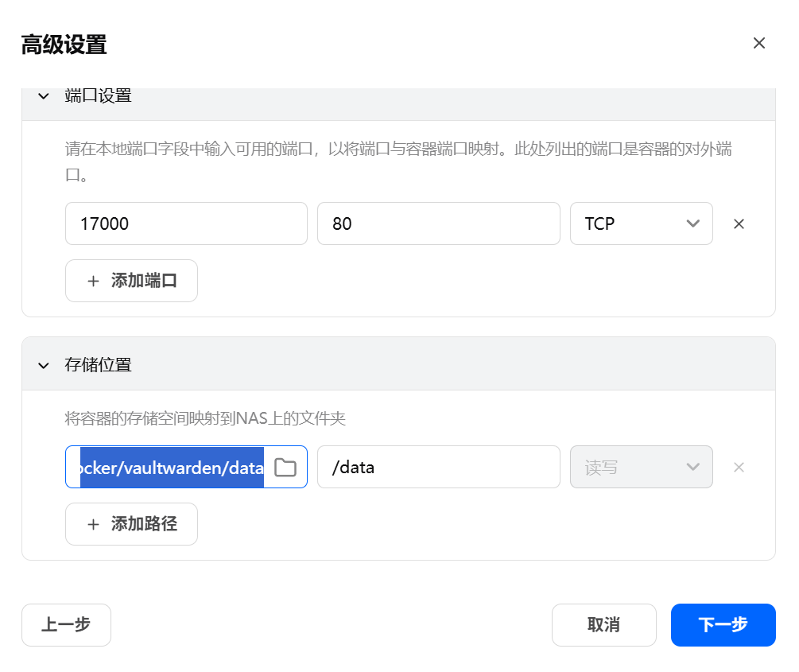Collapse the 端口设置 section
This screenshot has height=672, width=799.
coord(44,96)
